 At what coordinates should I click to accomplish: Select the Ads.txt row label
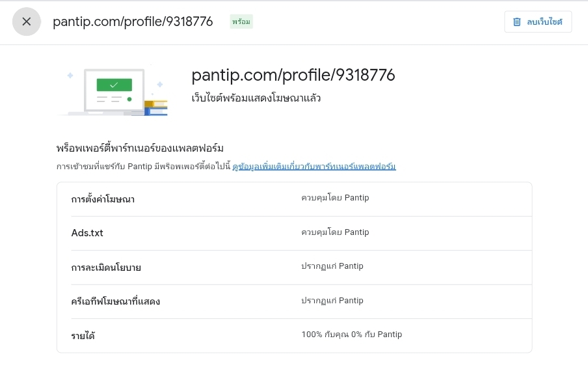[87, 233]
